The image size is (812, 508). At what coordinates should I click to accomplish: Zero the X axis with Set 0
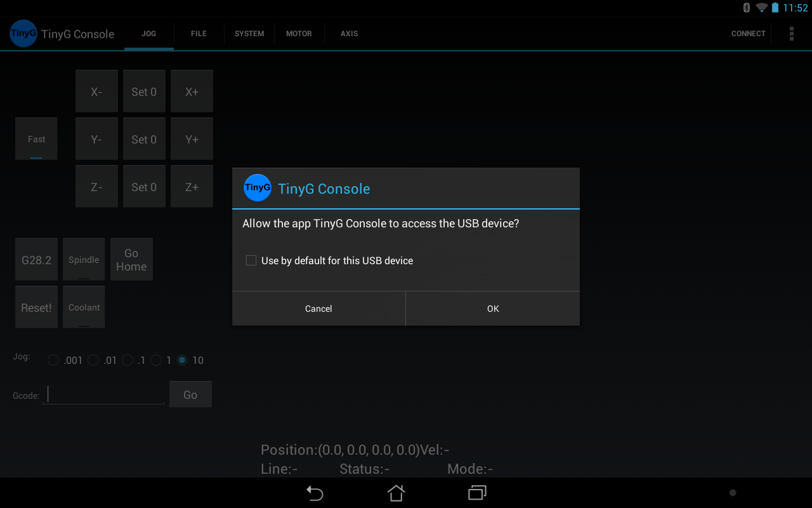coord(144,91)
